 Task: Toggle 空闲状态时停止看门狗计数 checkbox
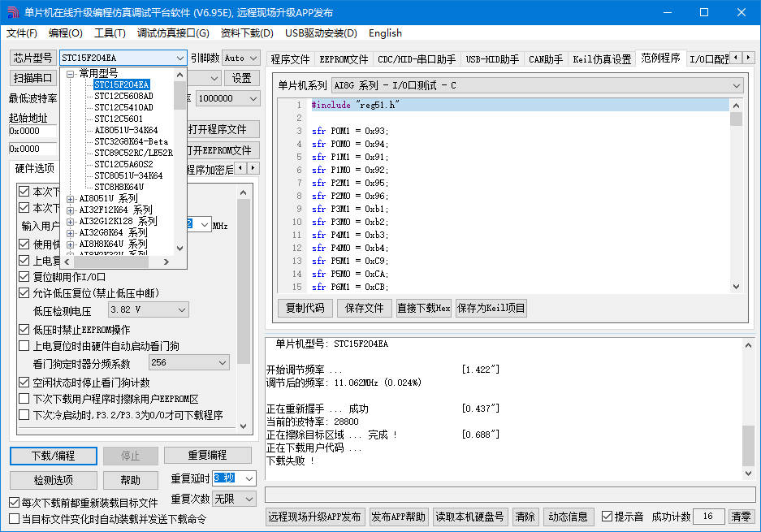(24, 383)
